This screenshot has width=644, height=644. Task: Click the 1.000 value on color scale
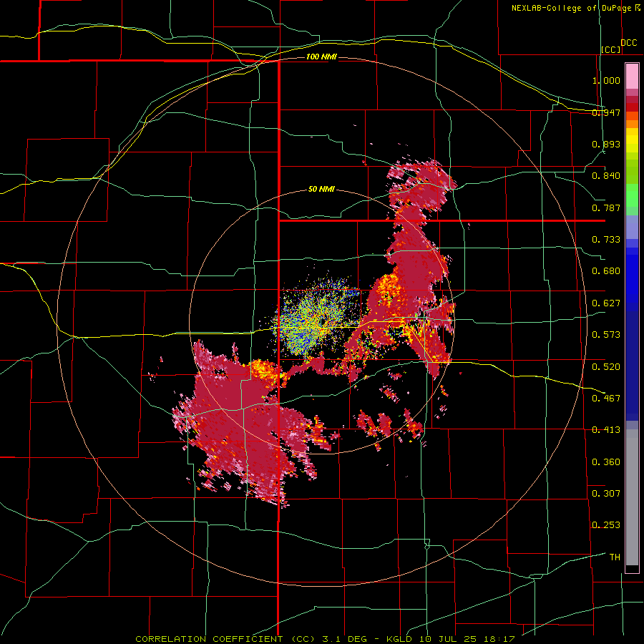click(x=606, y=80)
